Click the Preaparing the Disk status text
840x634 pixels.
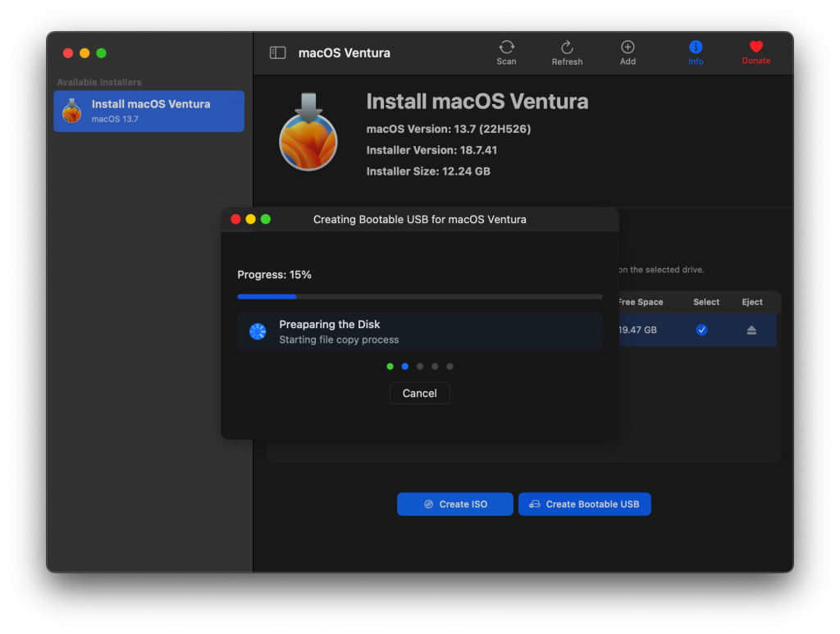point(330,325)
